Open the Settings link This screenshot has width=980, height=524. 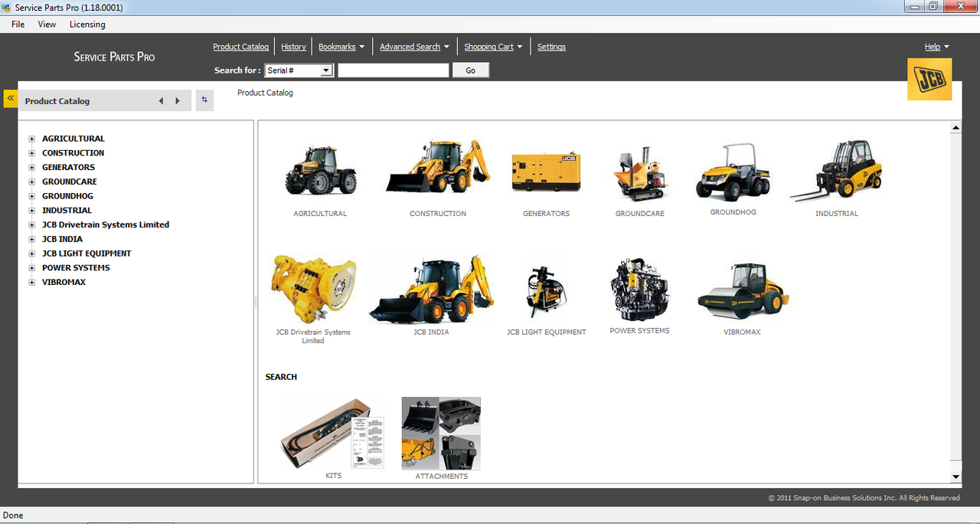pyautogui.click(x=551, y=47)
